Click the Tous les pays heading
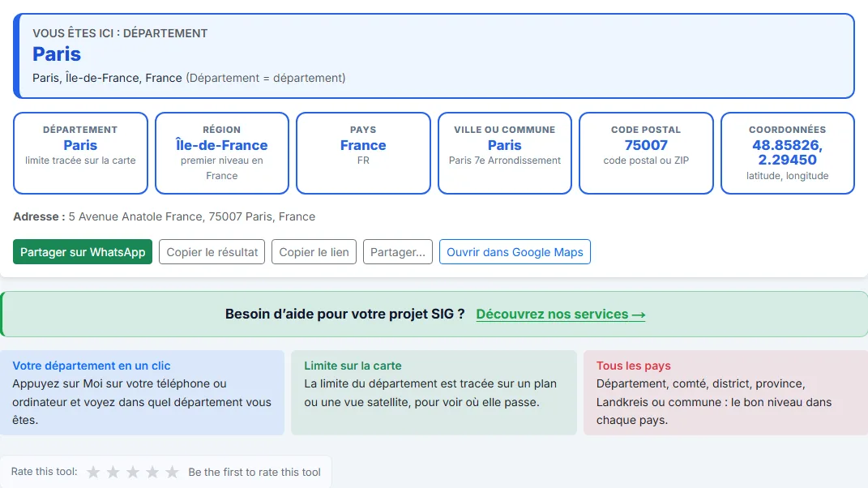Image resolution: width=868 pixels, height=488 pixels. point(633,366)
